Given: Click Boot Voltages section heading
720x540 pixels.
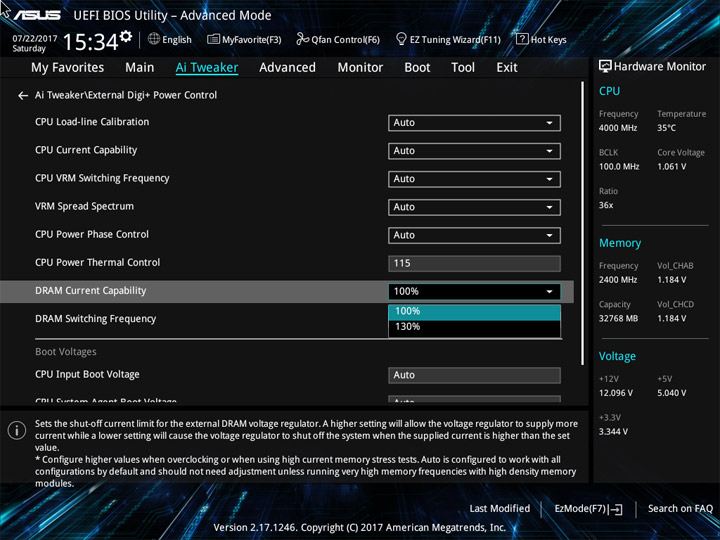Looking at the screenshot, I should (x=66, y=352).
